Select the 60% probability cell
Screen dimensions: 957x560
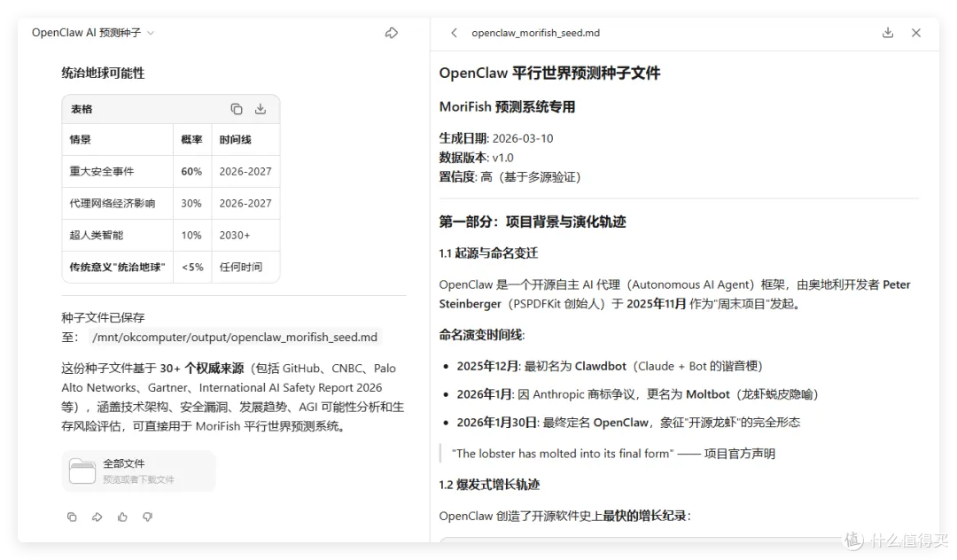[192, 171]
